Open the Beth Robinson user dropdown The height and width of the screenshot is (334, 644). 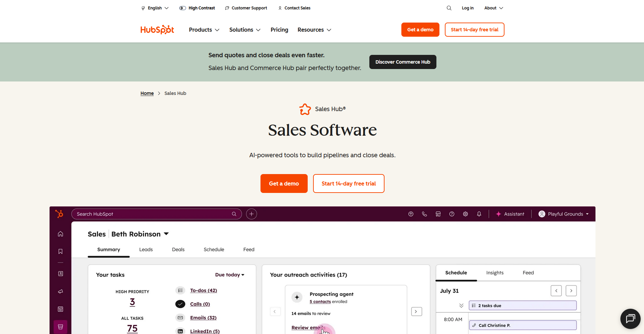pos(140,234)
